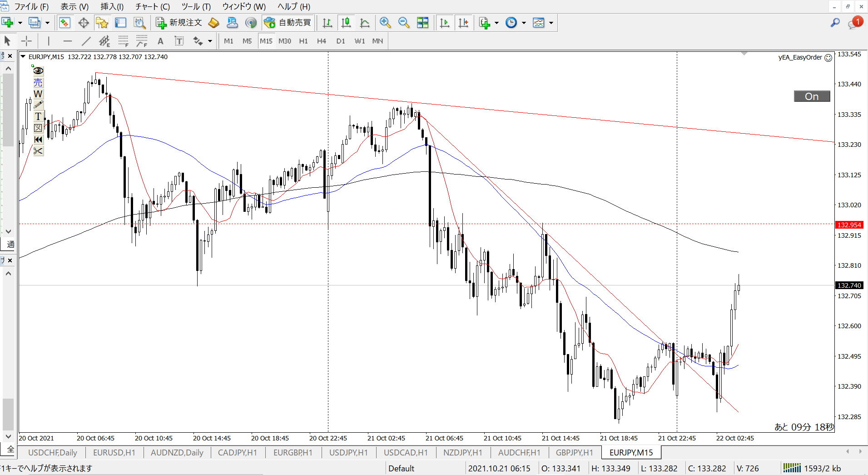
Task: Click the red 132.954 price level label
Action: pyautogui.click(x=849, y=225)
